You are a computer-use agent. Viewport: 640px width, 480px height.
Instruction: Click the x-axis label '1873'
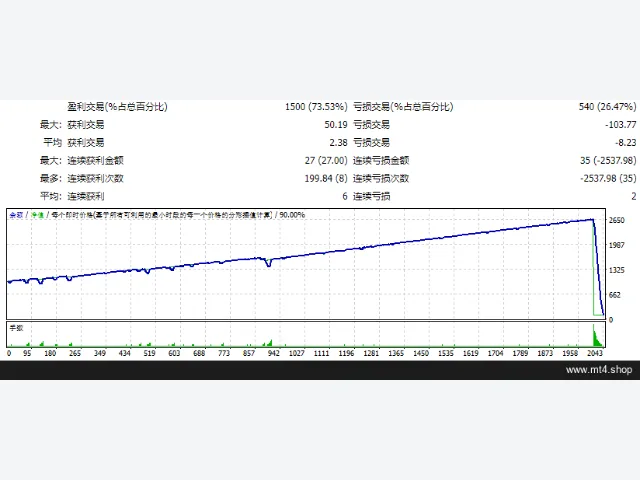545,353
